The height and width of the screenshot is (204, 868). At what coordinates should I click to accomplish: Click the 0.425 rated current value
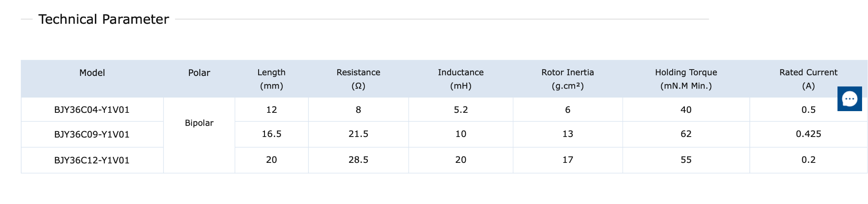[808, 134]
